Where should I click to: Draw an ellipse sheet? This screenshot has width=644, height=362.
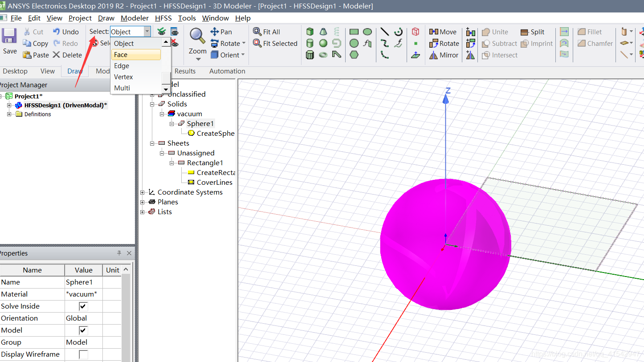367,32
